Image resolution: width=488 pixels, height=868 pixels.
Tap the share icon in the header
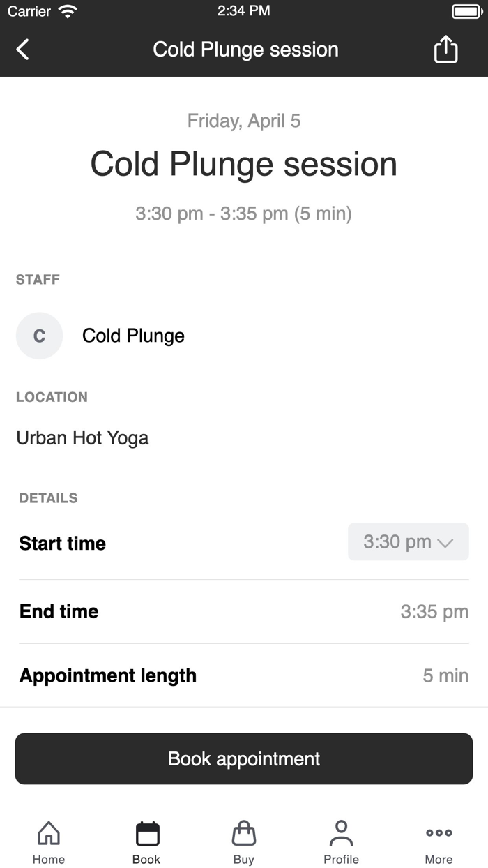tap(445, 49)
